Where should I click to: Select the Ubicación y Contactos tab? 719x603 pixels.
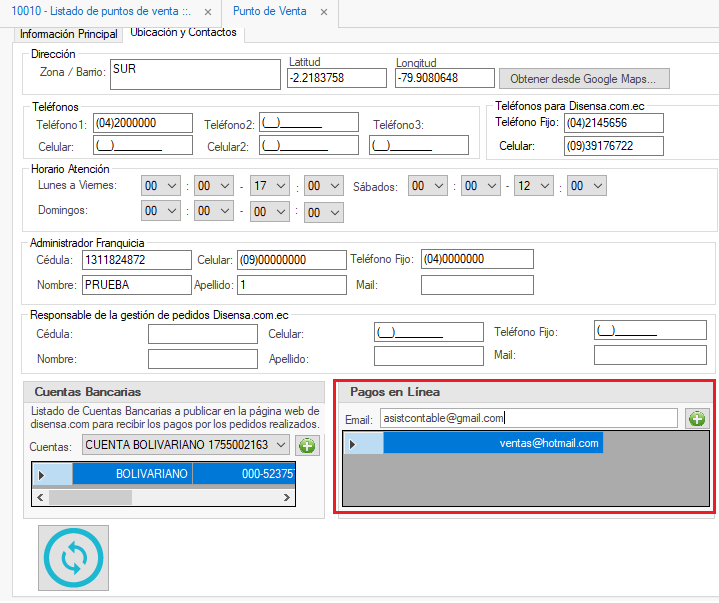[x=184, y=33]
